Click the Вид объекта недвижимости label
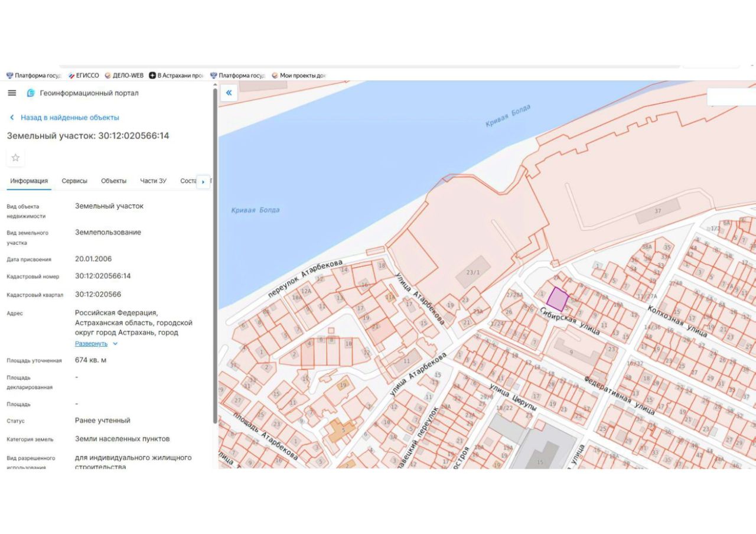This screenshot has width=756, height=534. click(26, 211)
